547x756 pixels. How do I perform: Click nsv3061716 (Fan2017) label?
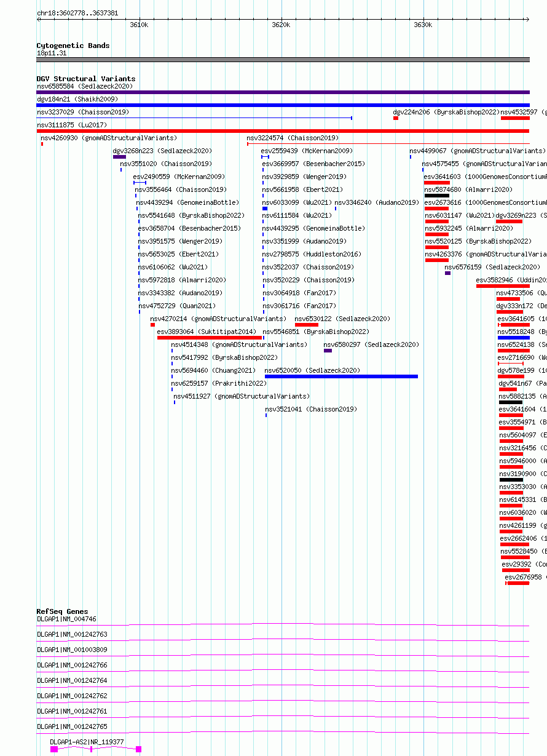pyautogui.click(x=300, y=306)
